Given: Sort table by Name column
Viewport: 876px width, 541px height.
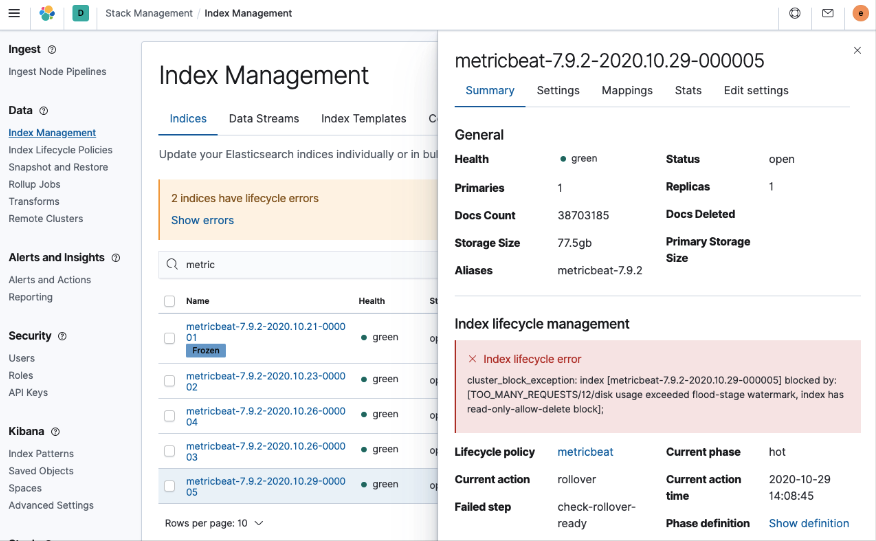Looking at the screenshot, I should click(198, 301).
